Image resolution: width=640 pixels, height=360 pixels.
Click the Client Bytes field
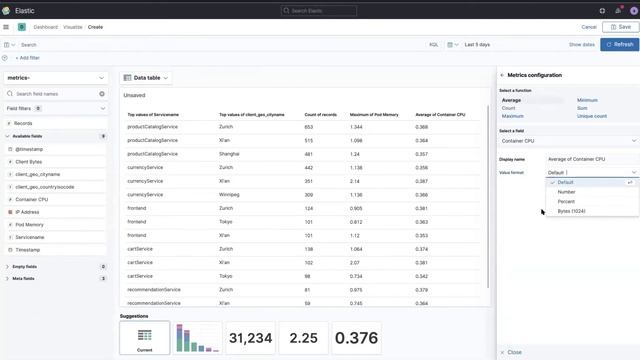pyautogui.click(x=56, y=162)
